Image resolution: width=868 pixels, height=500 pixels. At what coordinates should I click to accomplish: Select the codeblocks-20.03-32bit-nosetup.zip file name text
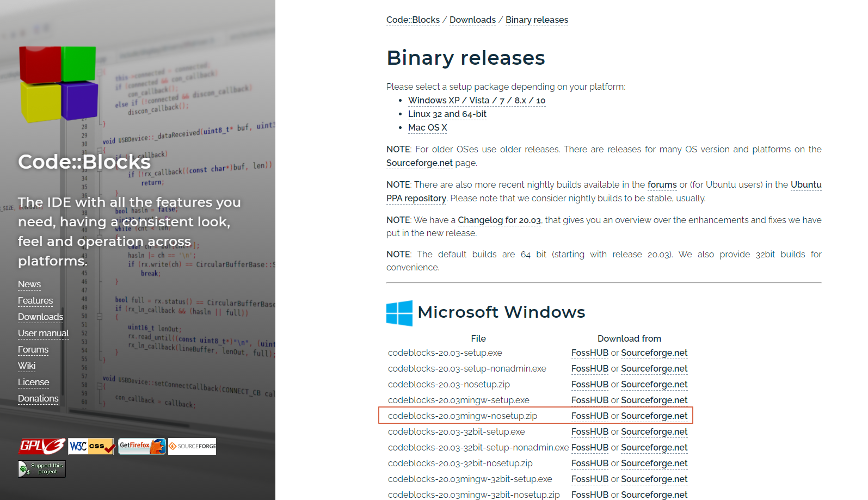click(460, 464)
